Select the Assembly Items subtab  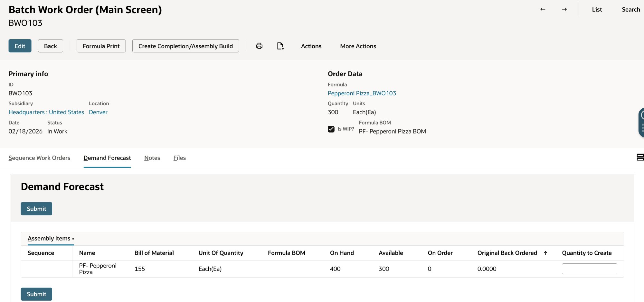tap(49, 238)
